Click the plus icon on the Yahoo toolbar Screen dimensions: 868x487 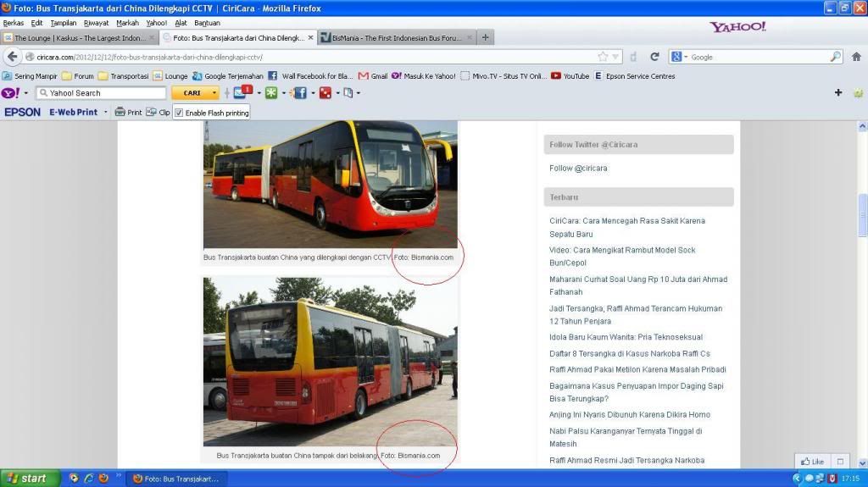[x=838, y=92]
